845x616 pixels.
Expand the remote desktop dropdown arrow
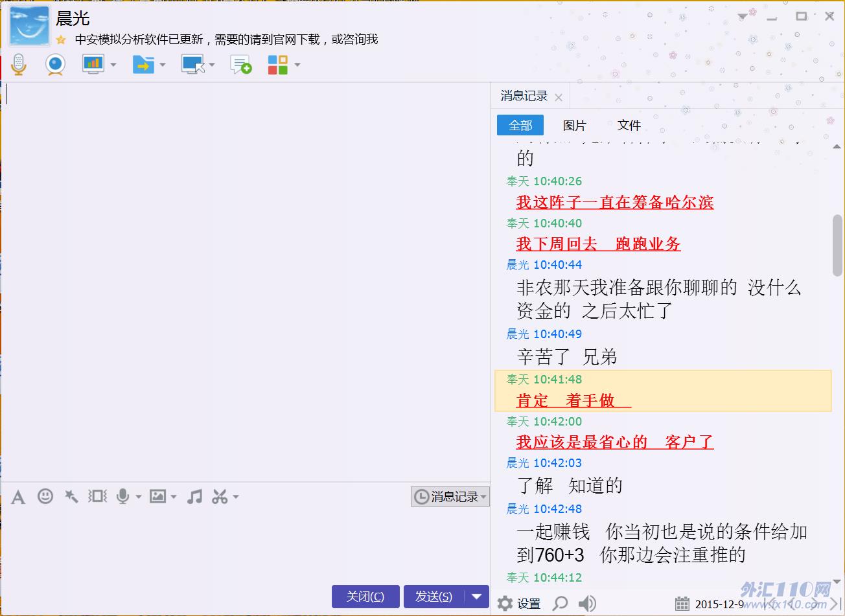click(x=212, y=65)
